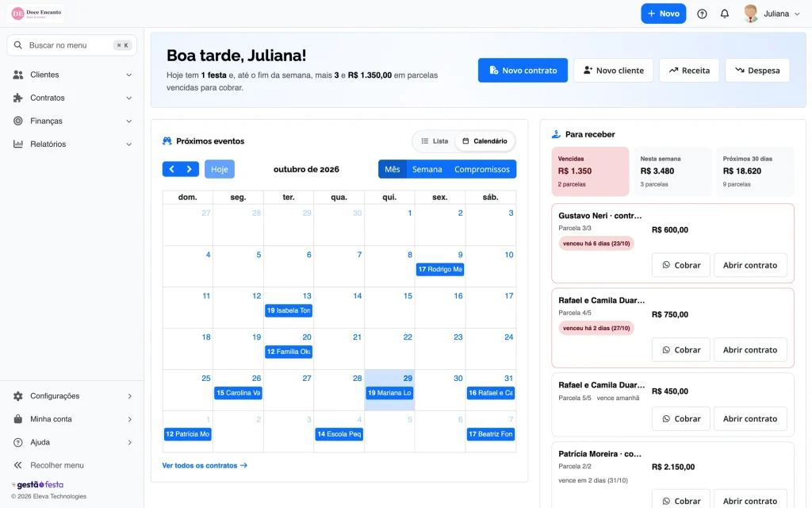Click the Novo contrato button
The image size is (812, 508).
(x=523, y=71)
